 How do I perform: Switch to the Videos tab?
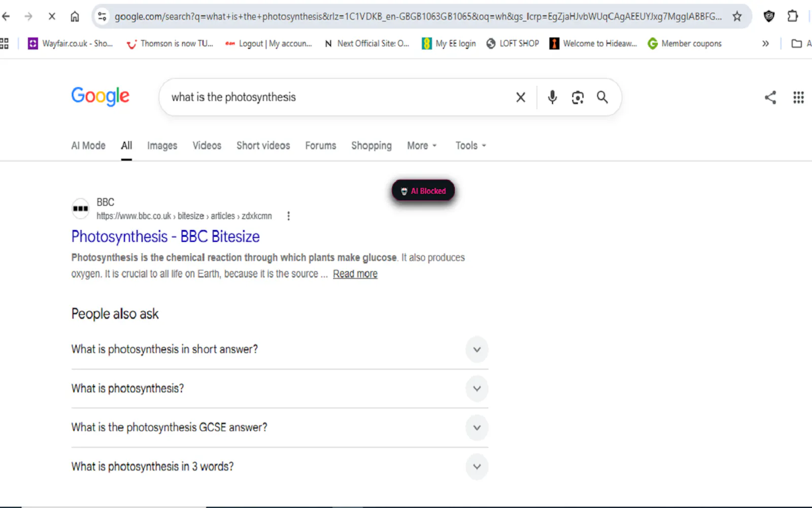[207, 146]
